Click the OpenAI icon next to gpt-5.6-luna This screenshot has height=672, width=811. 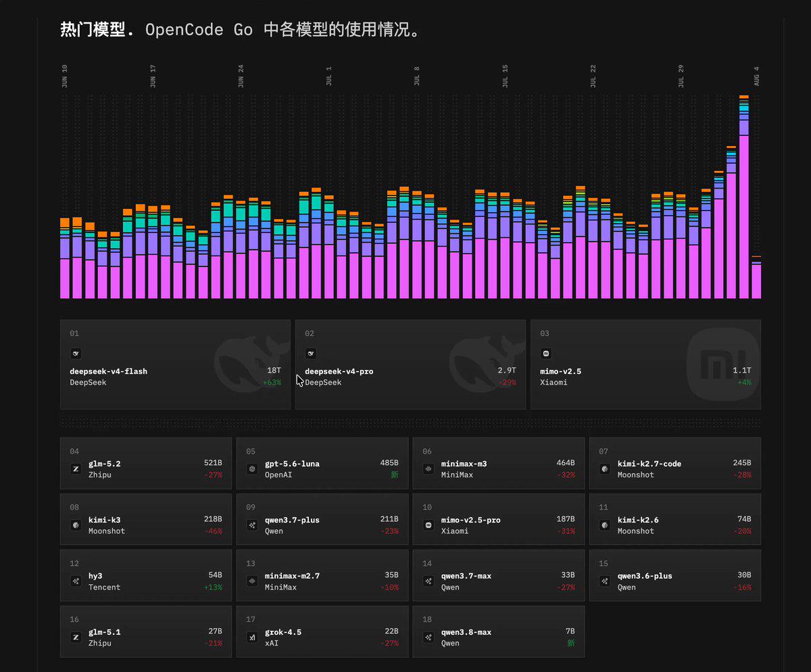click(x=252, y=469)
